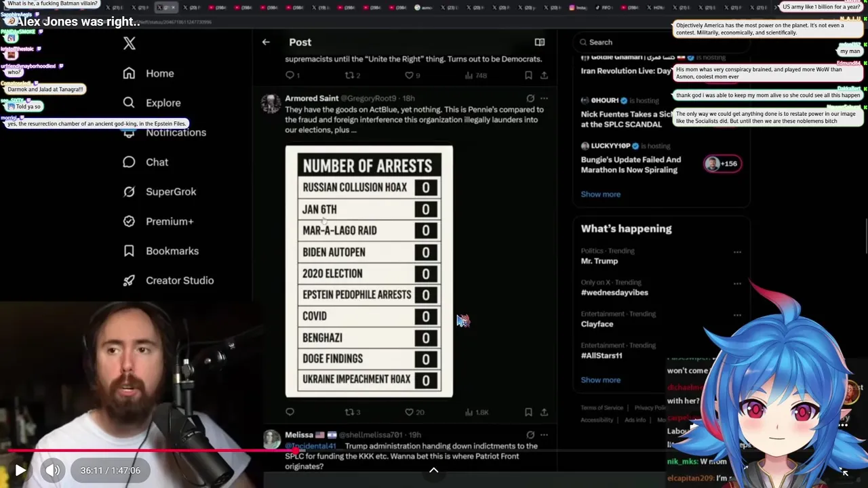Click the Premium+ verified badge icon
Image resolution: width=868 pixels, height=488 pixels.
[x=129, y=222]
